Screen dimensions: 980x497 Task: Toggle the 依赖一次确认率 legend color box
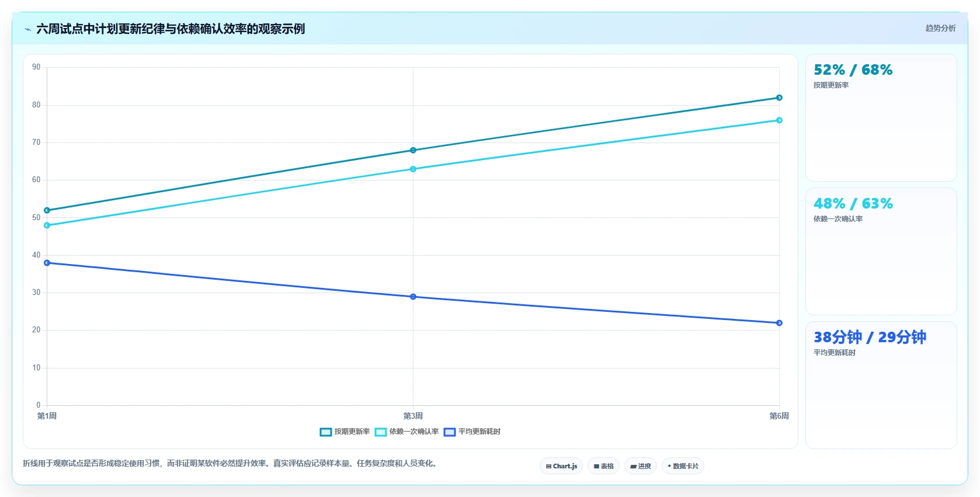point(381,432)
